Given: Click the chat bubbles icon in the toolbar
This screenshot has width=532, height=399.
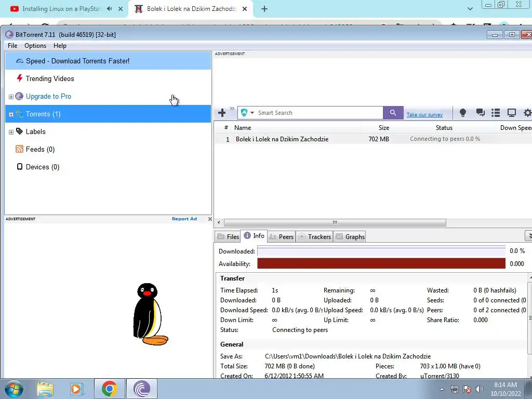Looking at the screenshot, I should pos(480,113).
